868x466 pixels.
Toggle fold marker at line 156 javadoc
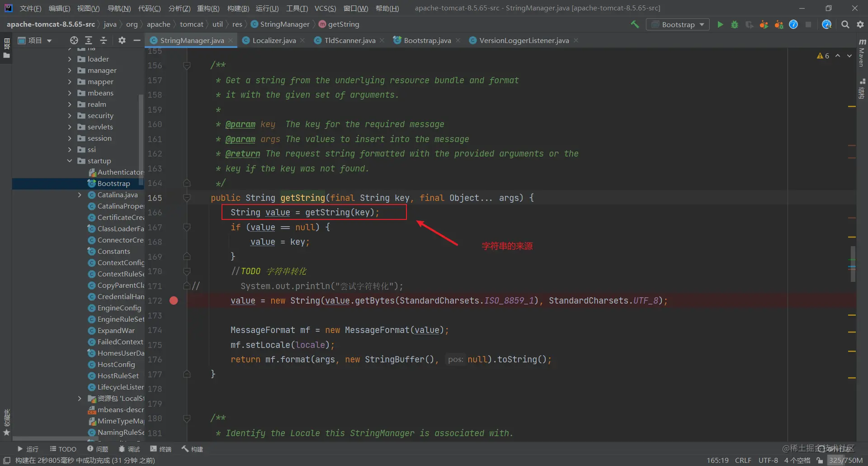(187, 66)
